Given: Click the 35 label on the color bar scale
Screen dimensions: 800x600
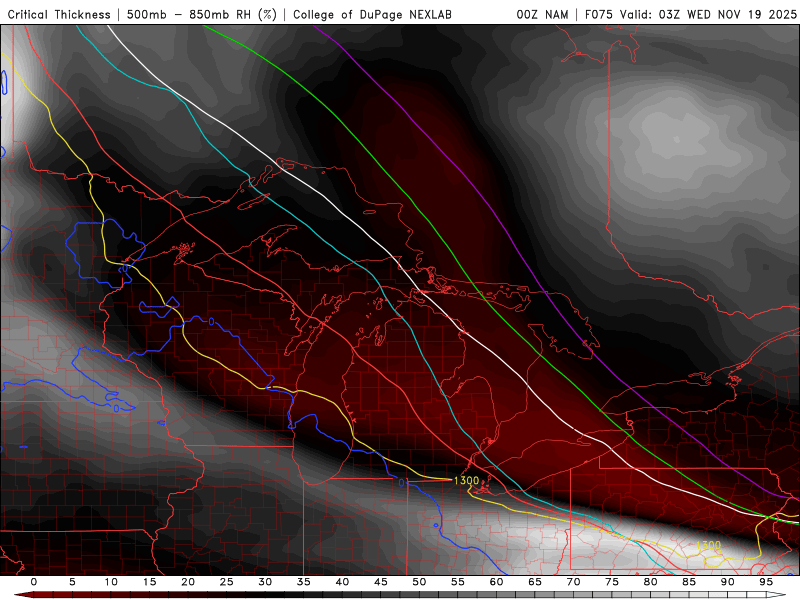Looking at the screenshot, I should (x=304, y=582).
